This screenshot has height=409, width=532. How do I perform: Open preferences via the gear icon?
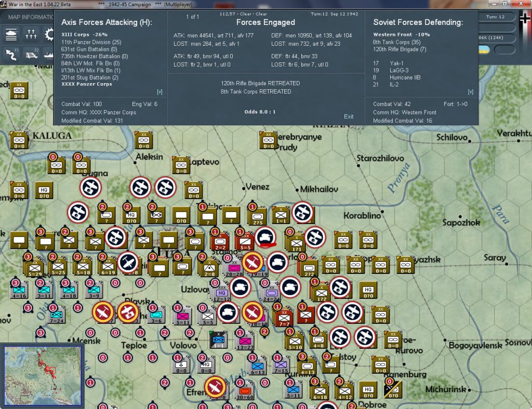(x=49, y=35)
